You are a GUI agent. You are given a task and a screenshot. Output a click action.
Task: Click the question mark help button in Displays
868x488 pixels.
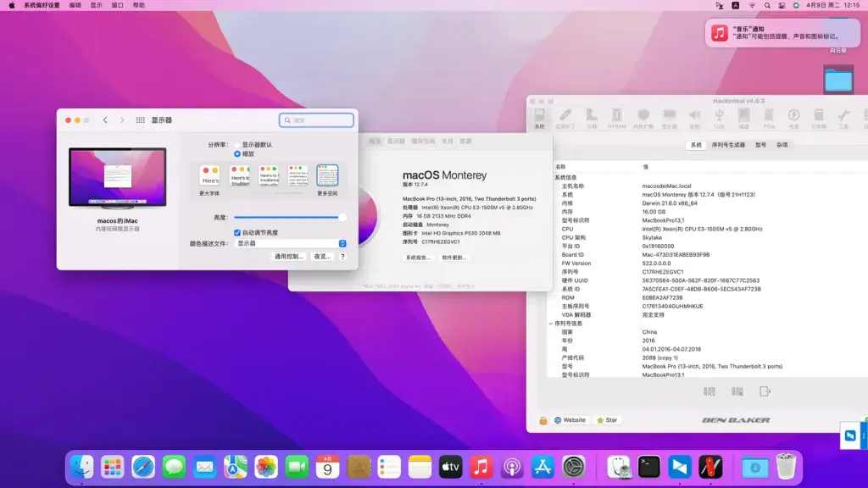click(342, 257)
